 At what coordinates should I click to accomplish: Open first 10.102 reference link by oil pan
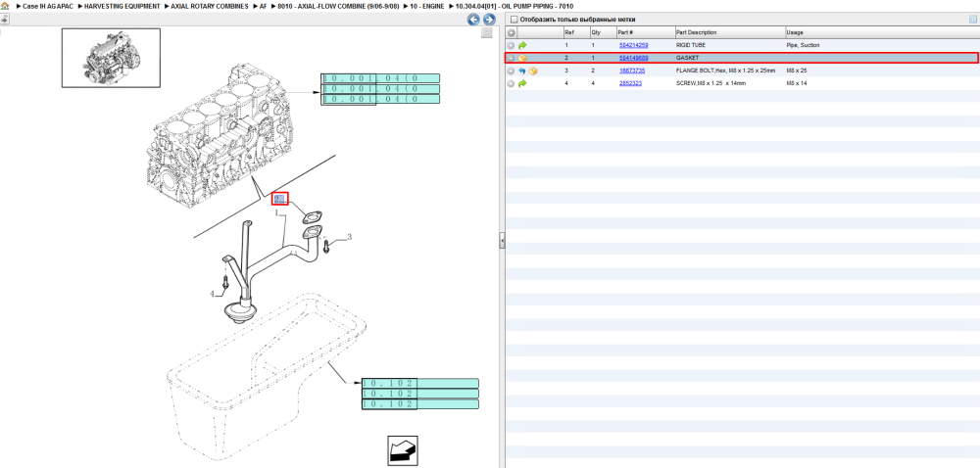coord(420,383)
